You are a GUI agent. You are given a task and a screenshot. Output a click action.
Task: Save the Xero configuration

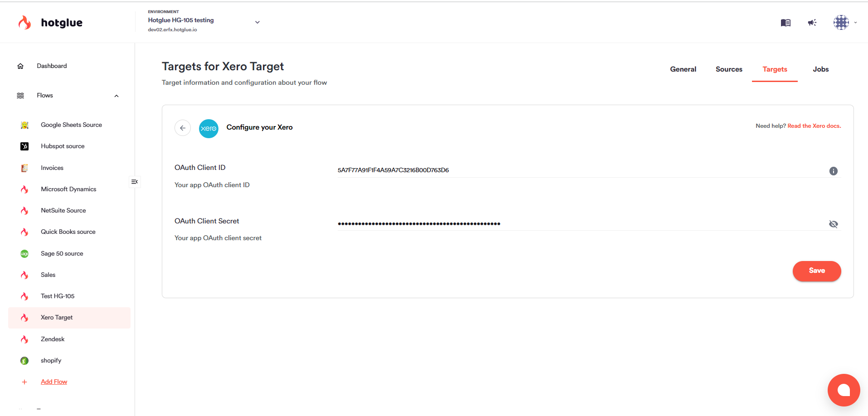[x=817, y=271]
